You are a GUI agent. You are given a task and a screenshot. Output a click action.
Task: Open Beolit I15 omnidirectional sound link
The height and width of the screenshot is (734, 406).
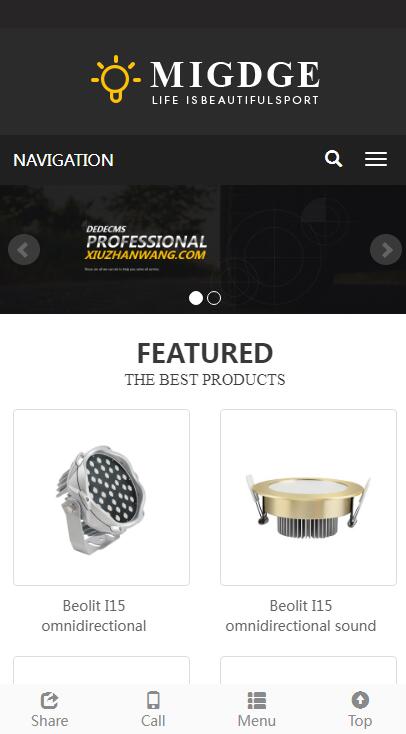pos(301,616)
